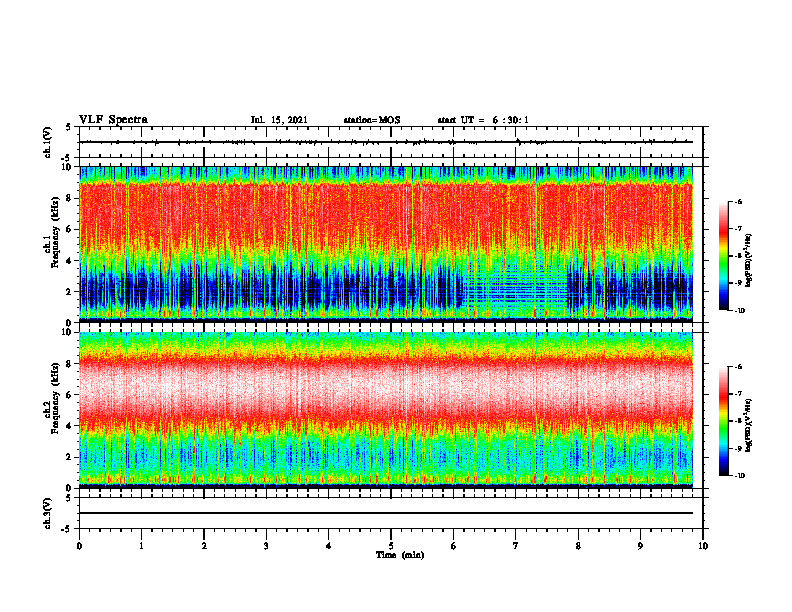Click the "6" kHz tick of ch.2 spectrogram

[70, 395]
